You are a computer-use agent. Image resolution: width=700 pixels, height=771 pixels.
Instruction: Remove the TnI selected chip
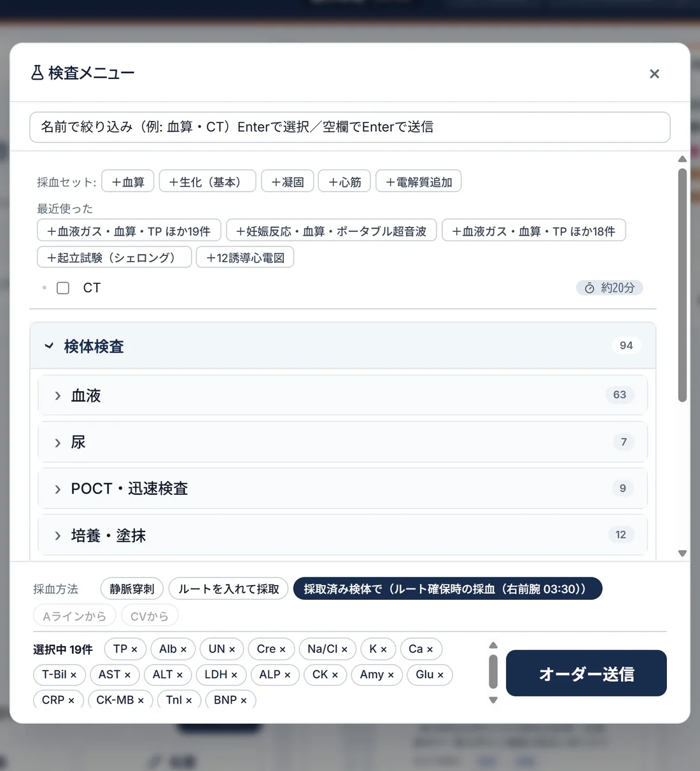(188, 700)
